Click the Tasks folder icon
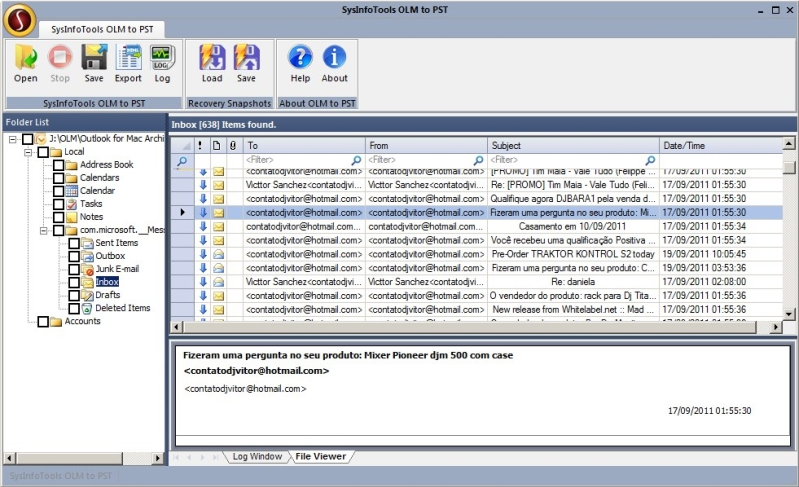 coord(72,204)
